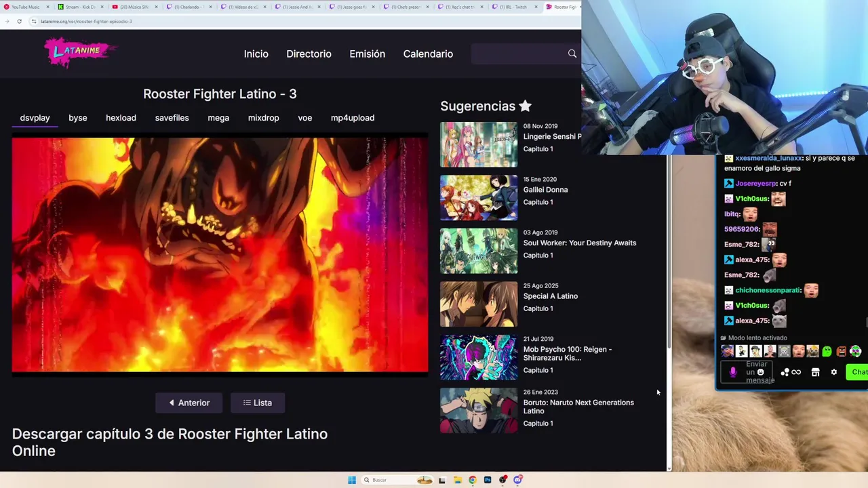Click the infinity icon in chat bar
The height and width of the screenshot is (488, 868).
[796, 372]
